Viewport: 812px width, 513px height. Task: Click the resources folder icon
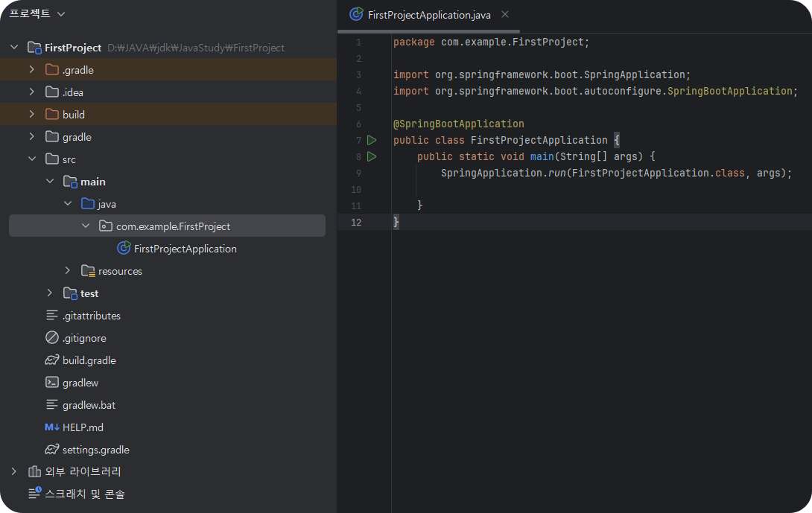88,271
